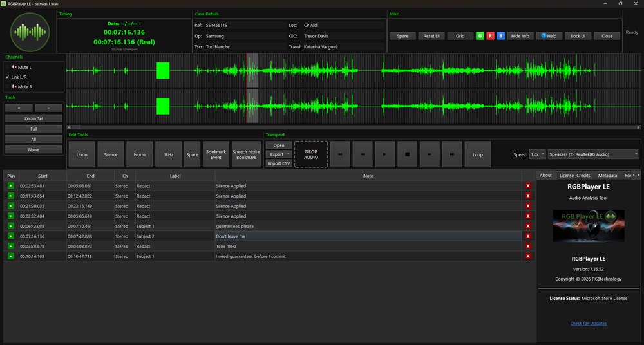Switch to the About tab
Image resolution: width=644 pixels, height=345 pixels.
546,175
